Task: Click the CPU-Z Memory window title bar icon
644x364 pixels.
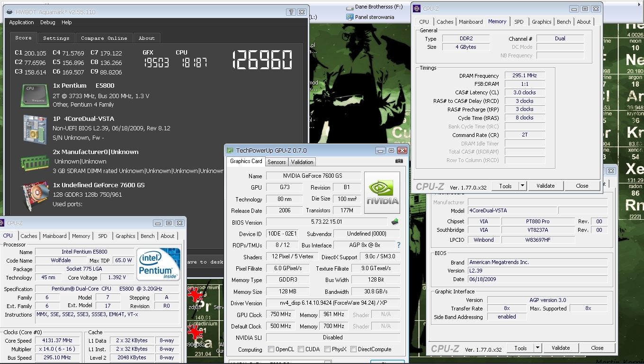Action: click(x=417, y=9)
